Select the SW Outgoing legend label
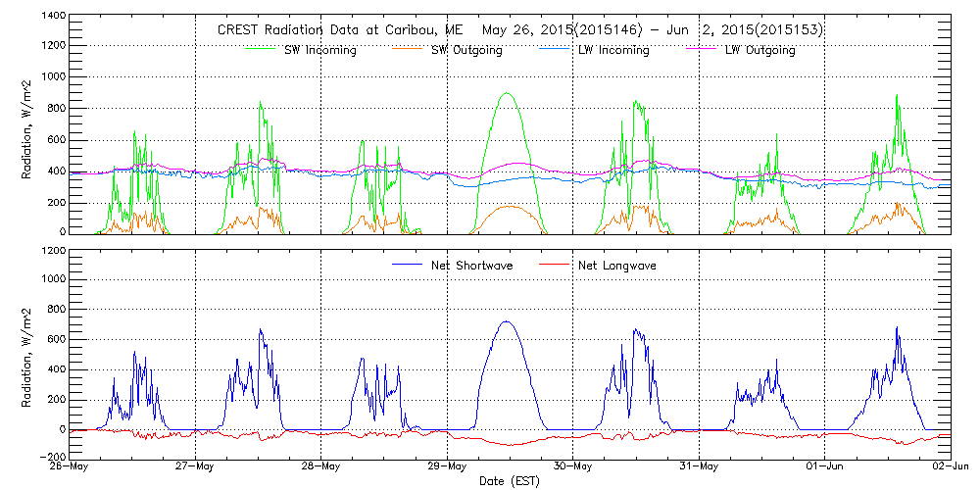The height and width of the screenshot is (490, 980). point(466,50)
